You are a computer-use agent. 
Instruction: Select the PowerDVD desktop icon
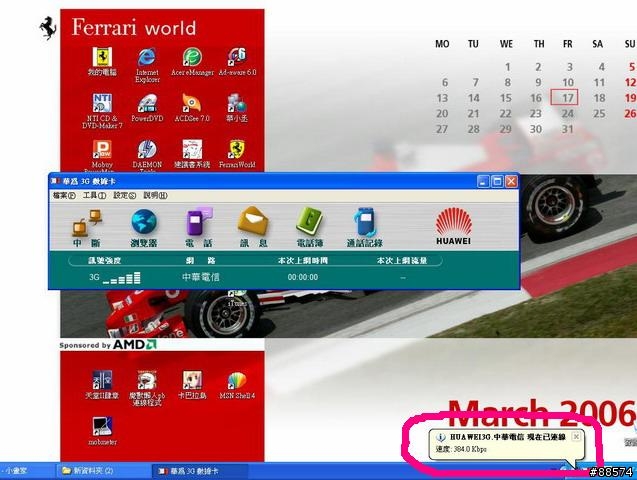click(147, 108)
